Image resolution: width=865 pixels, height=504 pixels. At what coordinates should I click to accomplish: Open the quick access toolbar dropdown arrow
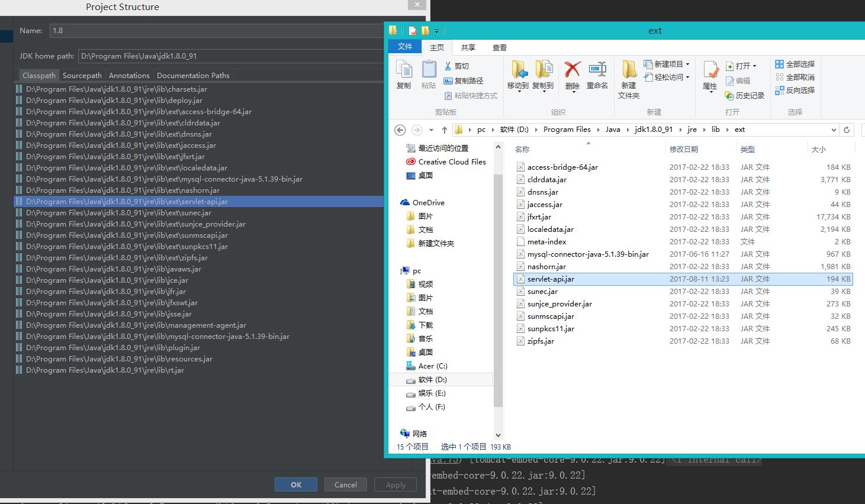click(437, 31)
